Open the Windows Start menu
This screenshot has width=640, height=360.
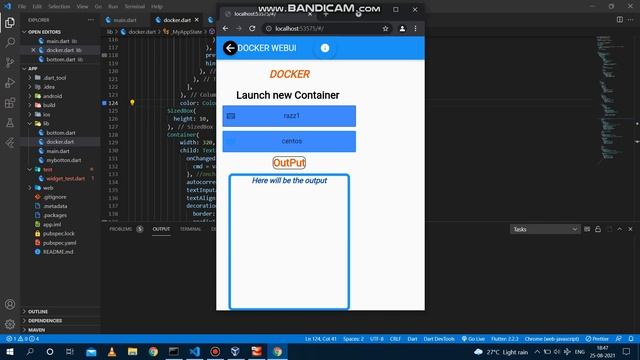point(10,351)
